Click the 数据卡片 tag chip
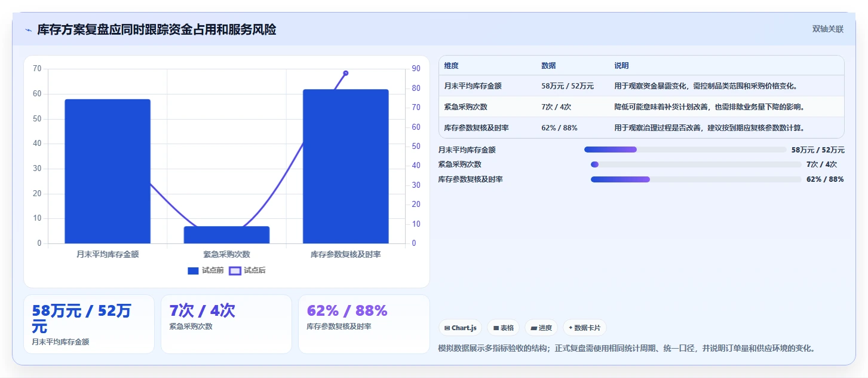This screenshot has width=868, height=378. [x=585, y=328]
